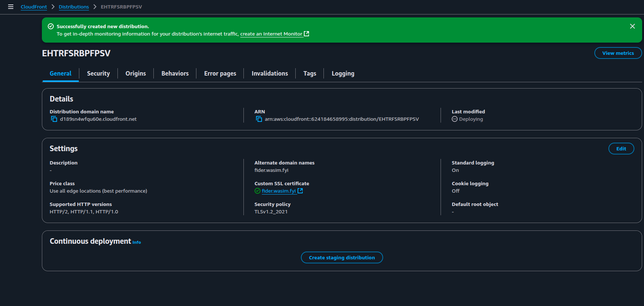Dismiss the success notification banner
Image resolution: width=644 pixels, height=306 pixels.
(x=633, y=26)
